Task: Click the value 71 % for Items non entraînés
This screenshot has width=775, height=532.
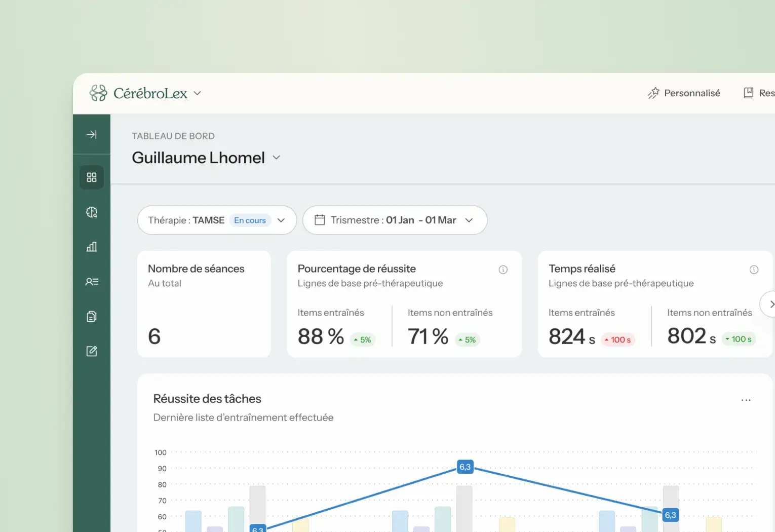Action: (x=428, y=336)
